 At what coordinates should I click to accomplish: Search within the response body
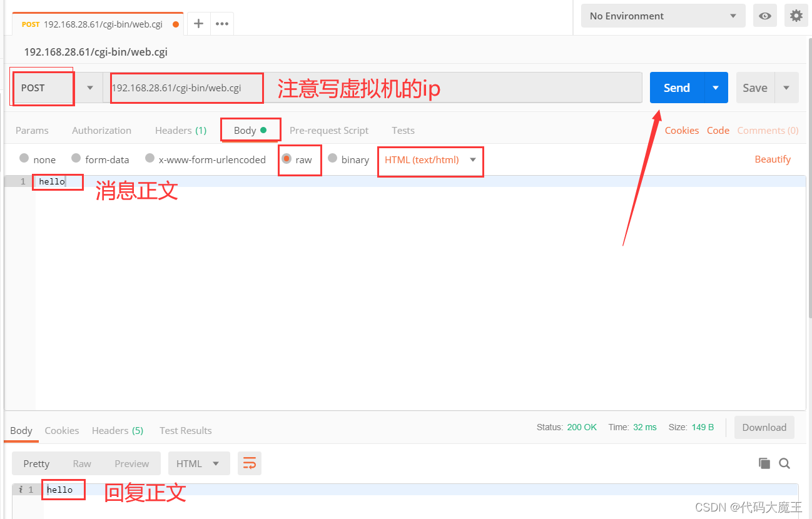pyautogui.click(x=784, y=463)
